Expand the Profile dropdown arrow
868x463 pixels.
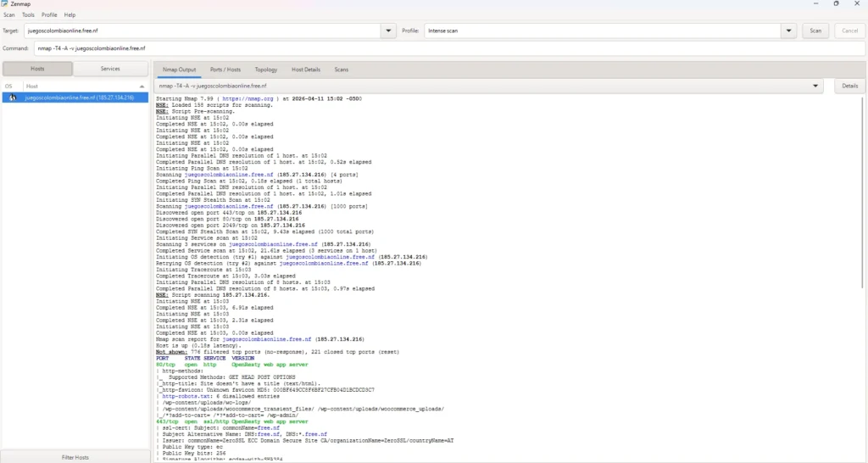tap(789, 31)
